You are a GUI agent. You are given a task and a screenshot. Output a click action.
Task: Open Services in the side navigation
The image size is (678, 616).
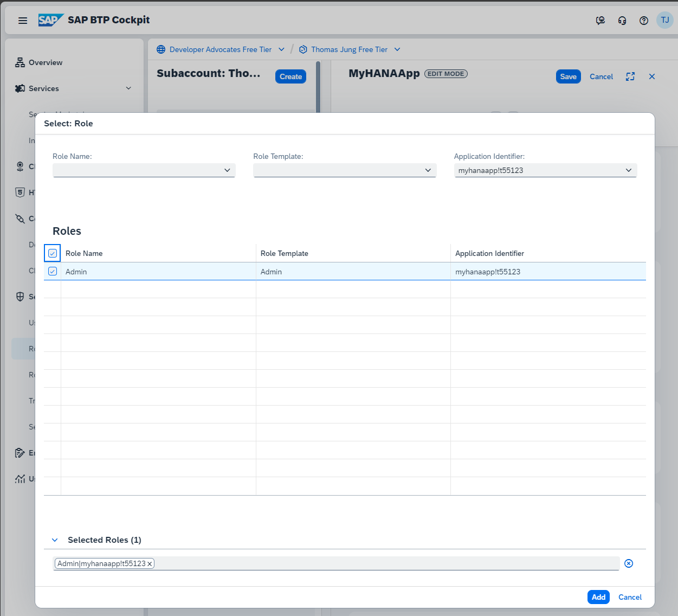(44, 88)
